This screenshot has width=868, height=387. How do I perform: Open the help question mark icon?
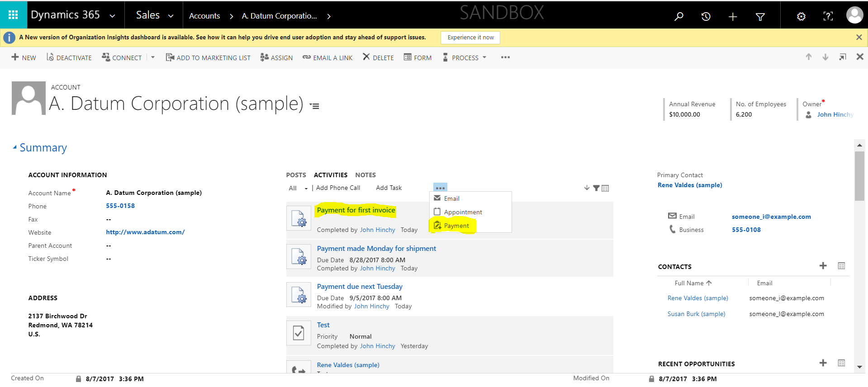coord(828,16)
